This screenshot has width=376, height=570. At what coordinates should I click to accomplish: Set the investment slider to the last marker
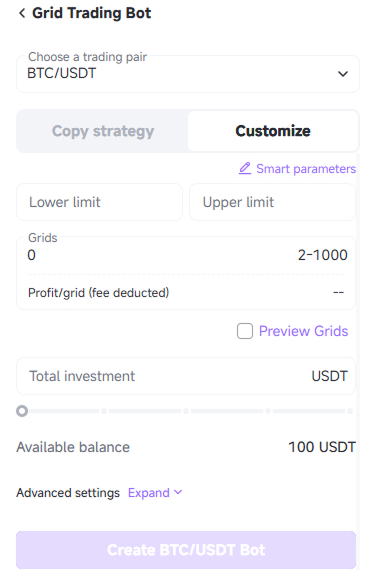click(350, 411)
